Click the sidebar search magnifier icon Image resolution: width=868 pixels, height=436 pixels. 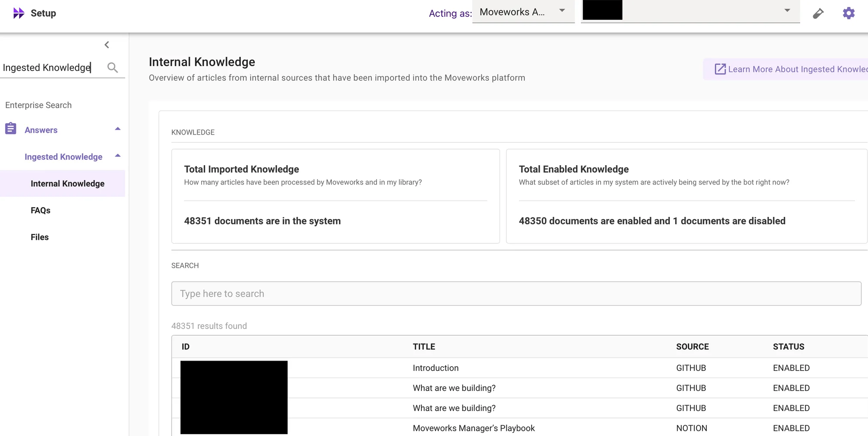click(x=113, y=67)
